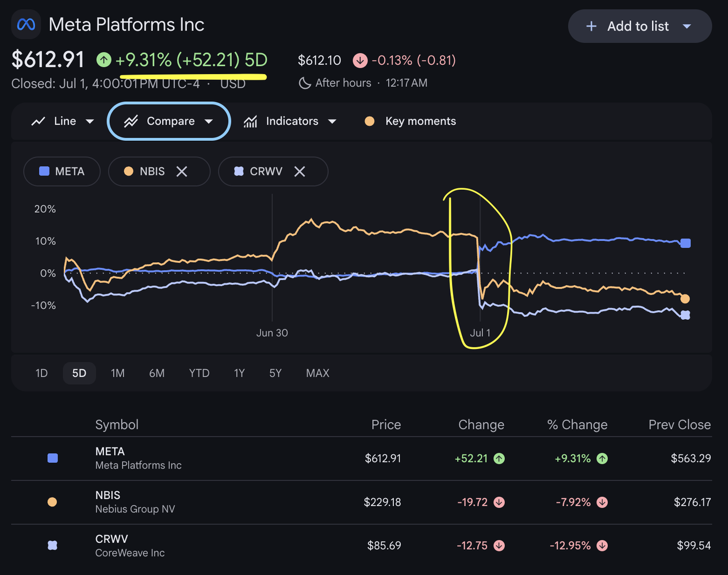Click the after hours moon icon
Screen dimensions: 728x575
coord(305,83)
